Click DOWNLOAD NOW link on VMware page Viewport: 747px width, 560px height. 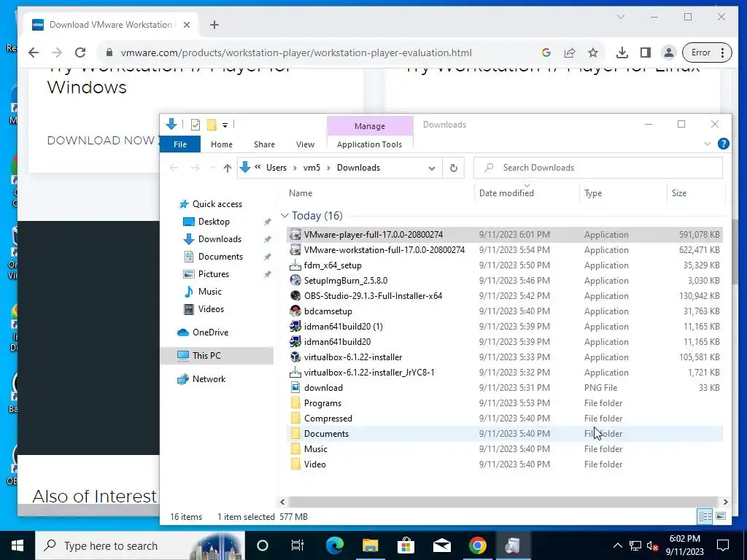click(101, 141)
